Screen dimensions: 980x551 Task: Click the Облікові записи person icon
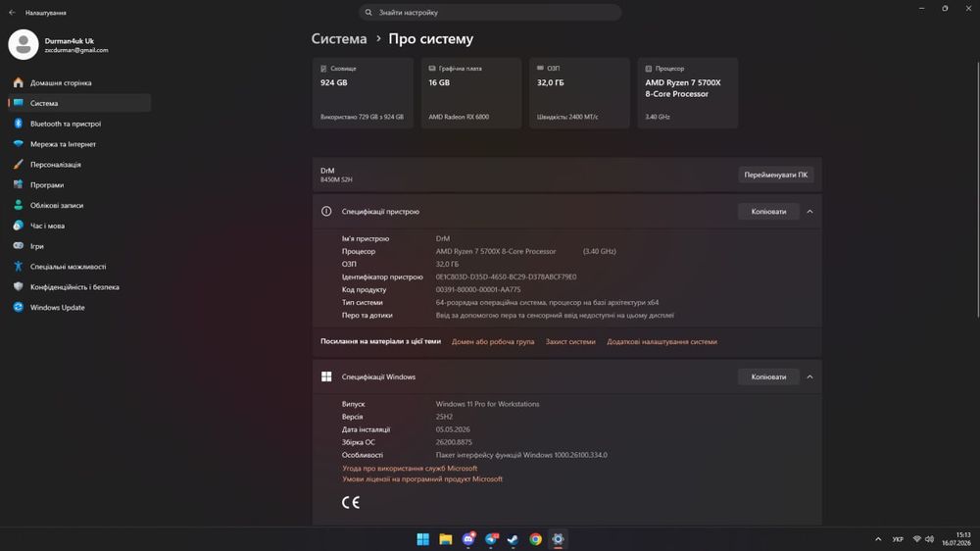point(18,205)
